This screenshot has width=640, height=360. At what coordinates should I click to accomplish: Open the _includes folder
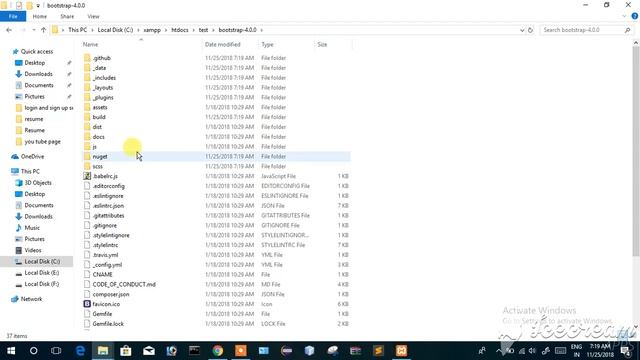104,78
